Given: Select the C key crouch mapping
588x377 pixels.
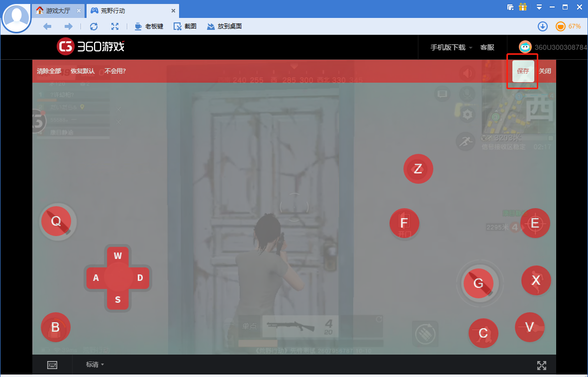Looking at the screenshot, I should pyautogui.click(x=484, y=333).
